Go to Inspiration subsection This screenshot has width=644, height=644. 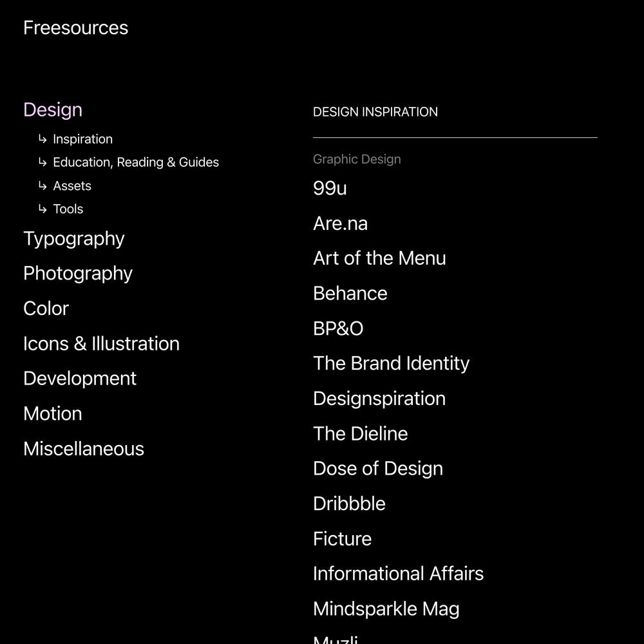coord(82,139)
